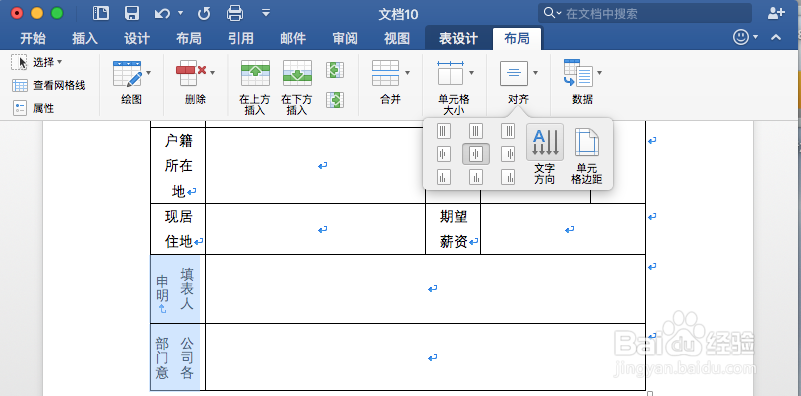Click the 删除 table icon
The image size is (801, 396).
[x=191, y=74]
